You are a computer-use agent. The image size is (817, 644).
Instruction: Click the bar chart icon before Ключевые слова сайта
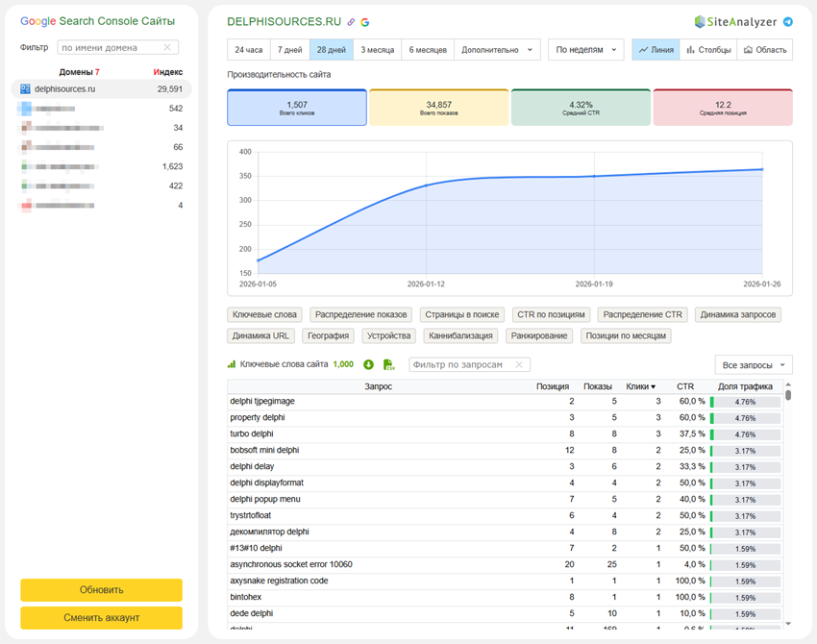[231, 364]
